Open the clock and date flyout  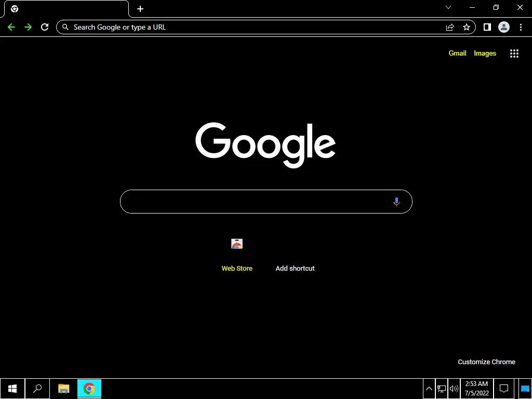pos(477,389)
